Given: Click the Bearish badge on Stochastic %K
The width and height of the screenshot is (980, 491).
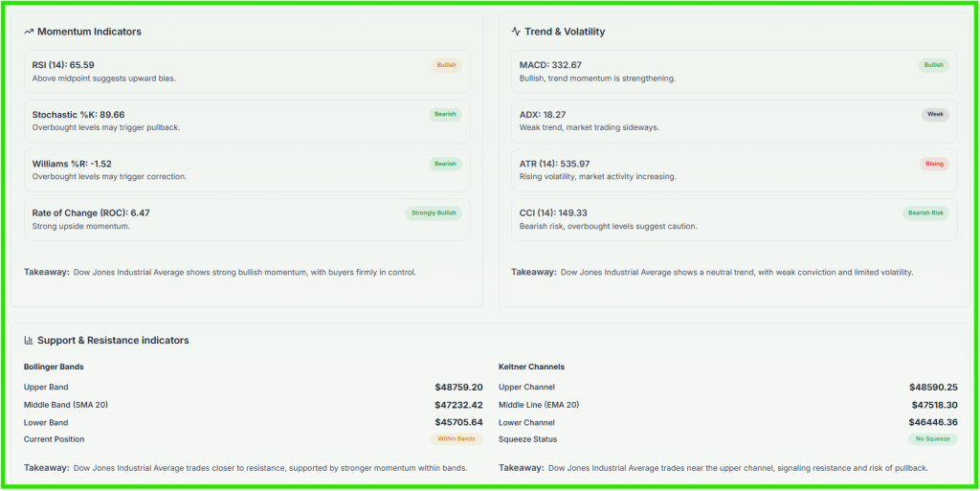Looking at the screenshot, I should pyautogui.click(x=445, y=115).
